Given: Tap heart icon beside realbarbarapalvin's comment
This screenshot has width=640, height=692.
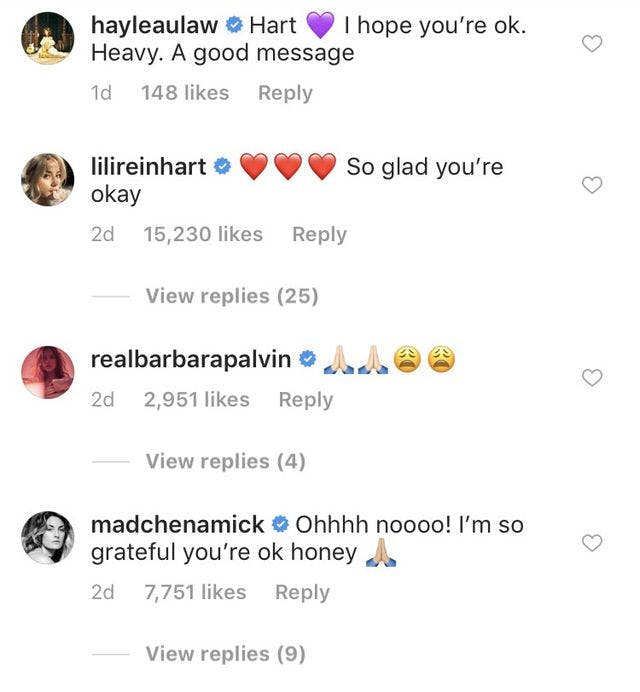Looking at the screenshot, I should point(592,377).
